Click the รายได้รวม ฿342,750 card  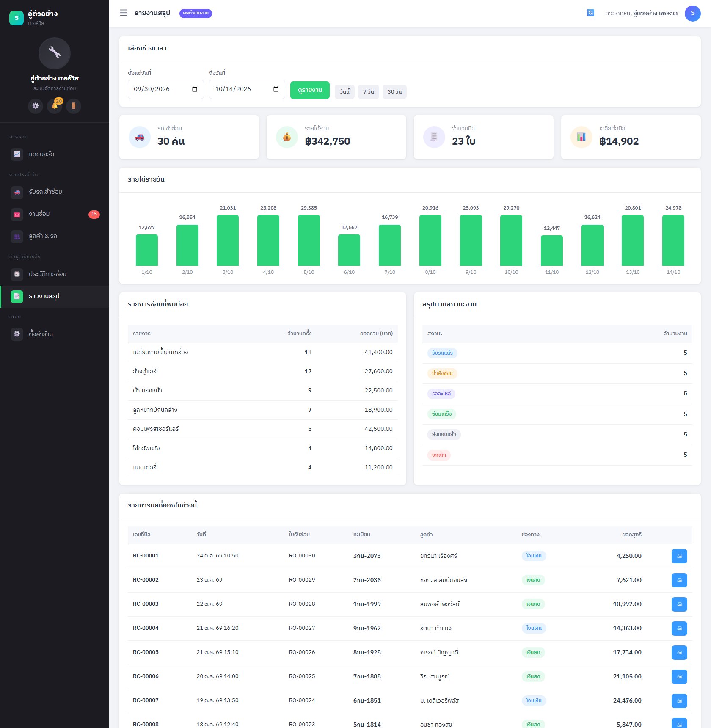point(336,137)
